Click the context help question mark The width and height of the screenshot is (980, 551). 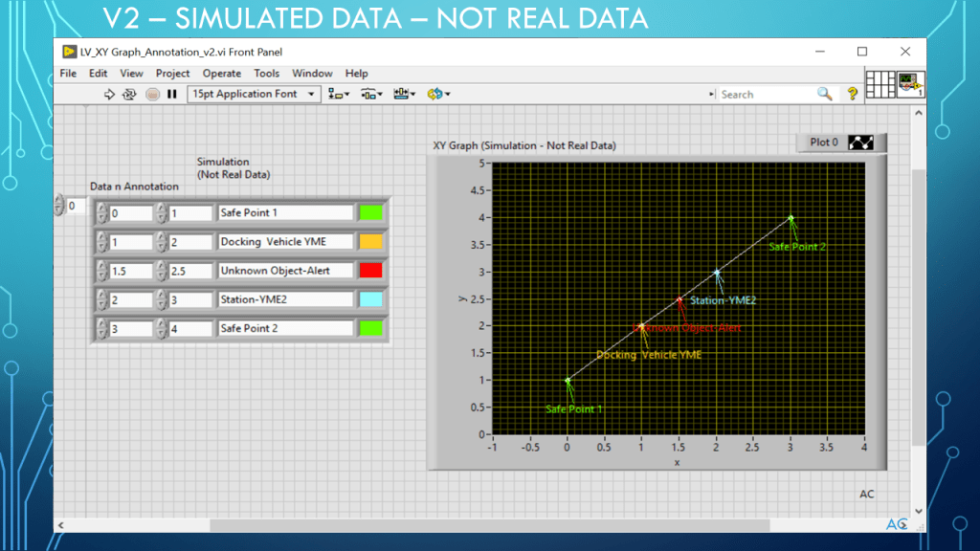pos(852,94)
